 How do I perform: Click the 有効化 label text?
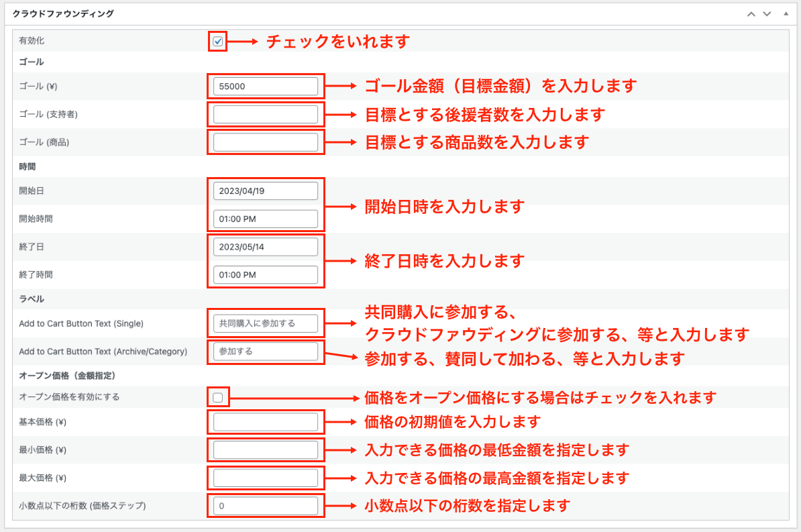click(x=32, y=41)
